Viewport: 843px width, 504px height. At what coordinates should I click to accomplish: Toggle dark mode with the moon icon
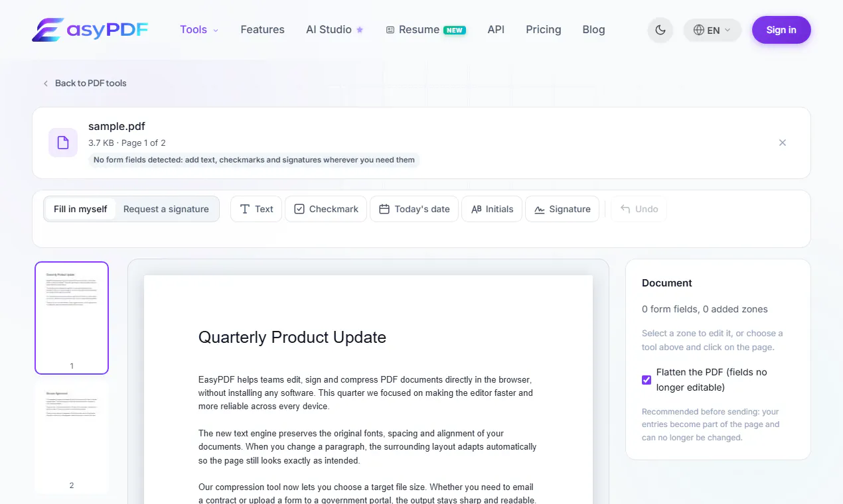(660, 30)
